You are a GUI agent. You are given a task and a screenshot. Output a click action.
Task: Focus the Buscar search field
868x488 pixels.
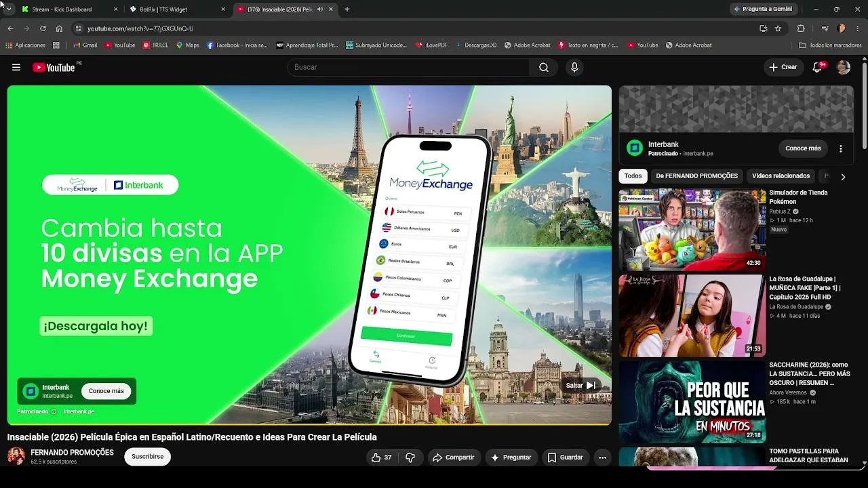point(408,67)
